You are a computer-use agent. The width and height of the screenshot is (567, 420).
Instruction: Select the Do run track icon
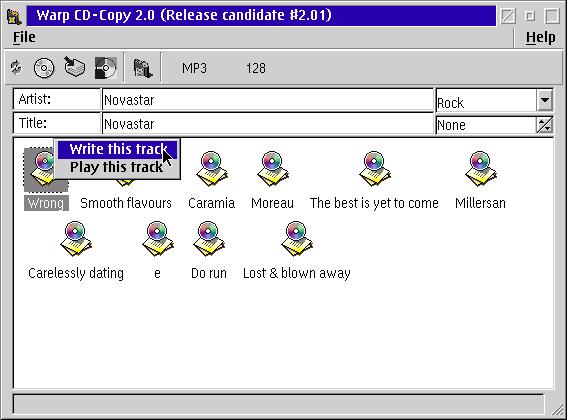(209, 238)
